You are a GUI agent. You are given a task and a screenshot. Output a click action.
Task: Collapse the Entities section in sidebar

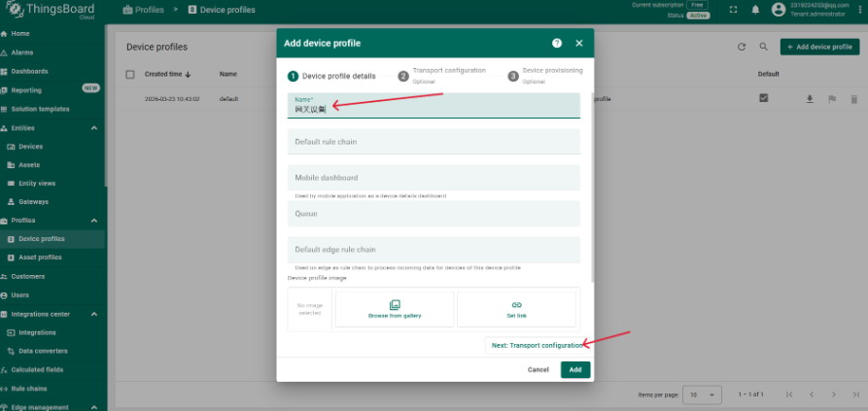[94, 128]
